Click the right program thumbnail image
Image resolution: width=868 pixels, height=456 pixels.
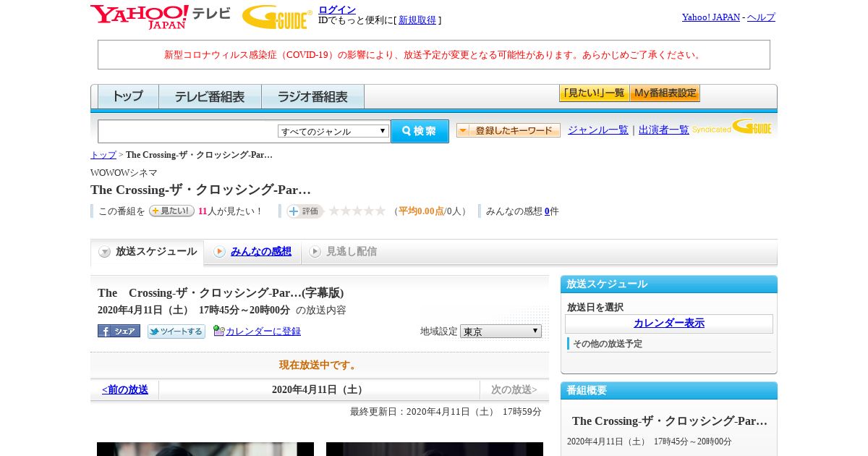click(x=435, y=449)
